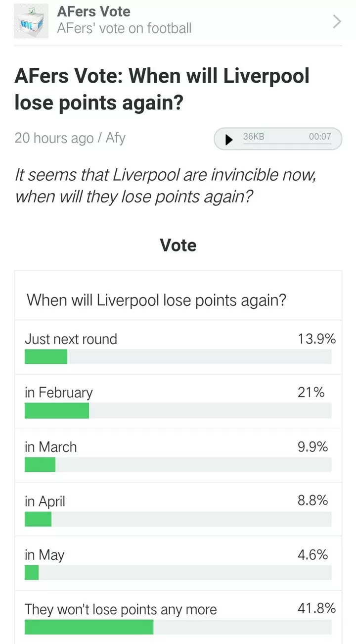The image size is (356, 644).
Task: Seek along the audio progress bar
Action: pos(287,145)
